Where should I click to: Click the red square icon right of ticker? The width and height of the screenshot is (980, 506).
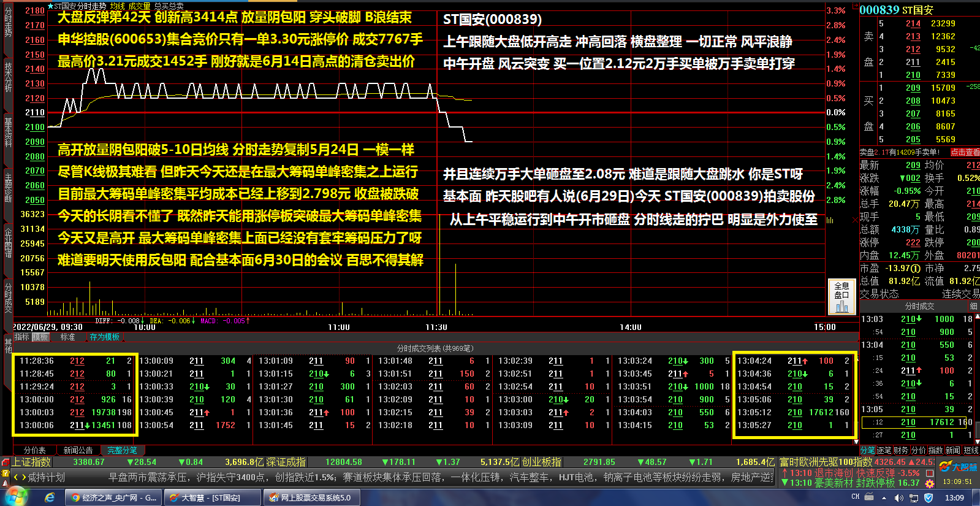[x=930, y=473]
